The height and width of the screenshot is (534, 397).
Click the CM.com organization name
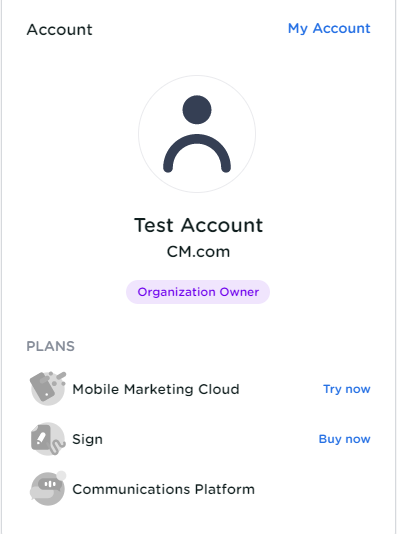point(198,252)
